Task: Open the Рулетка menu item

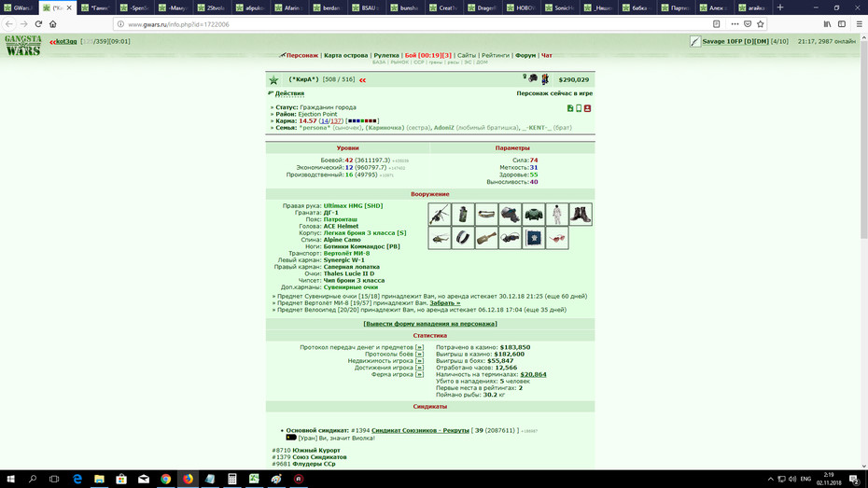Action: point(386,55)
